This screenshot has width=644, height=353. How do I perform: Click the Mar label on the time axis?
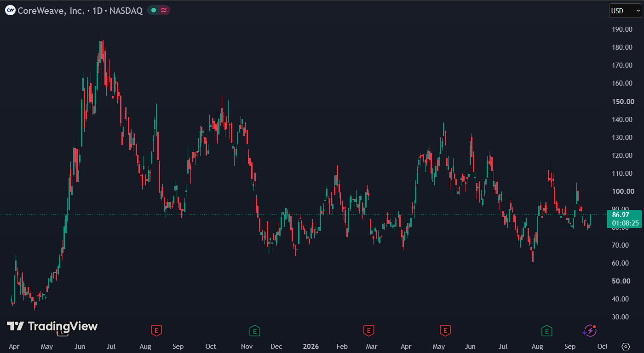click(371, 347)
